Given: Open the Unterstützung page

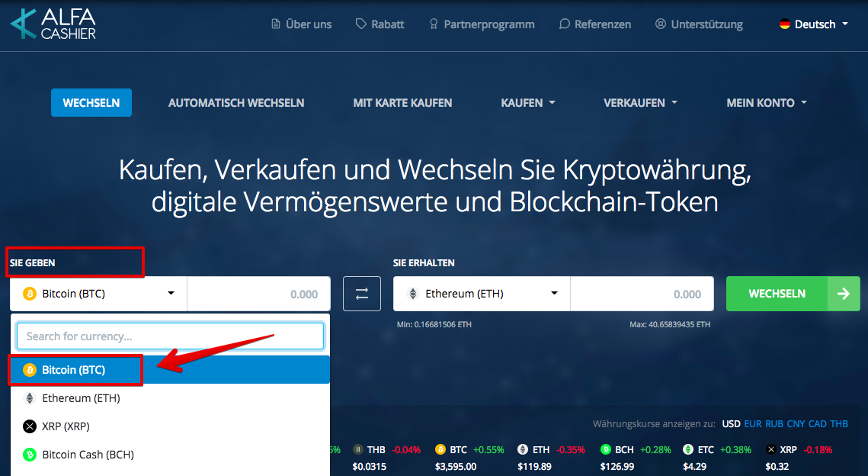Looking at the screenshot, I should tap(699, 24).
